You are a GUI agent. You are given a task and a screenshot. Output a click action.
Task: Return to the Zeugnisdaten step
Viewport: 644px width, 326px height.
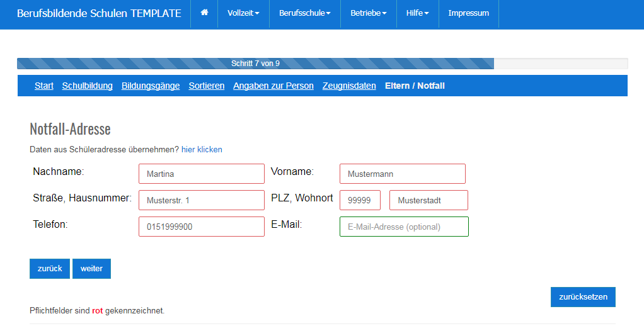[x=349, y=86]
